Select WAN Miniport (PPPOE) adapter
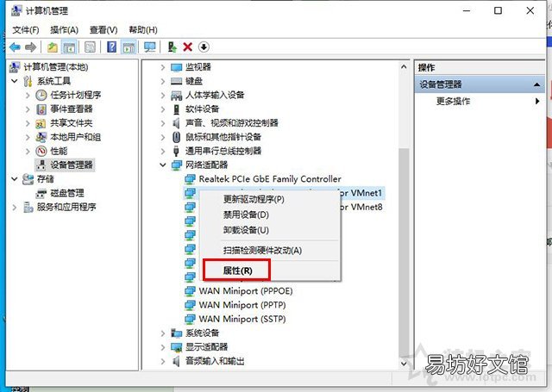552x392 pixels. coord(246,291)
